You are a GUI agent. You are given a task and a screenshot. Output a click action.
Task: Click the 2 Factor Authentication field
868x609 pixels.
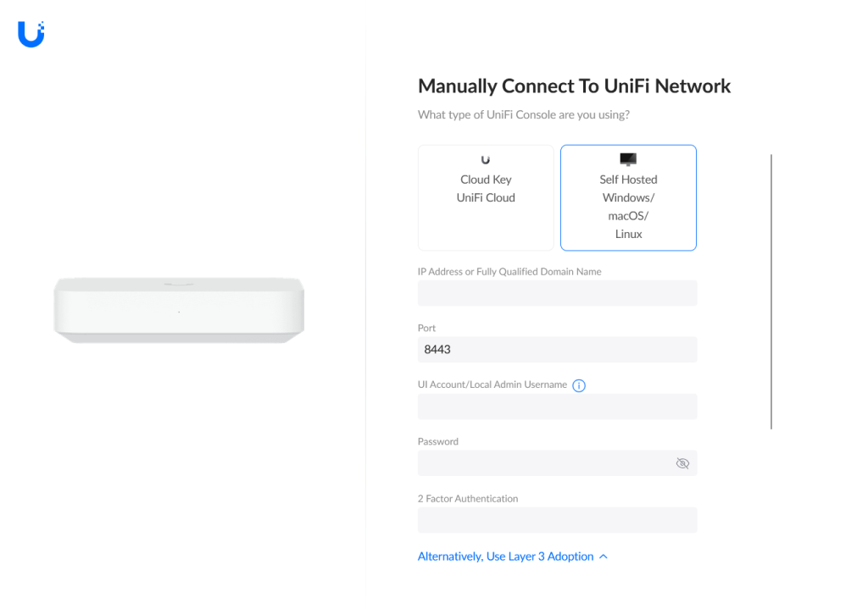[x=558, y=521]
